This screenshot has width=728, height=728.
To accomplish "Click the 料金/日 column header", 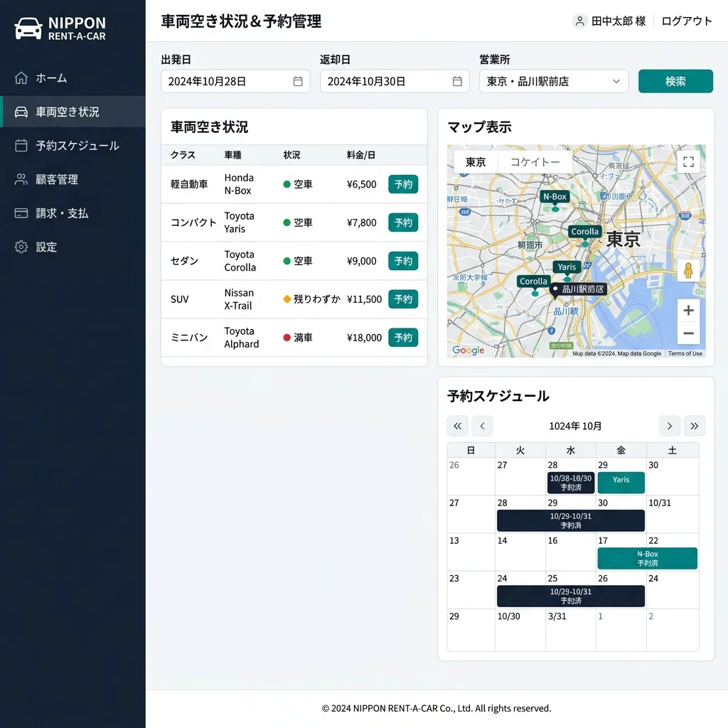I will 360,155.
